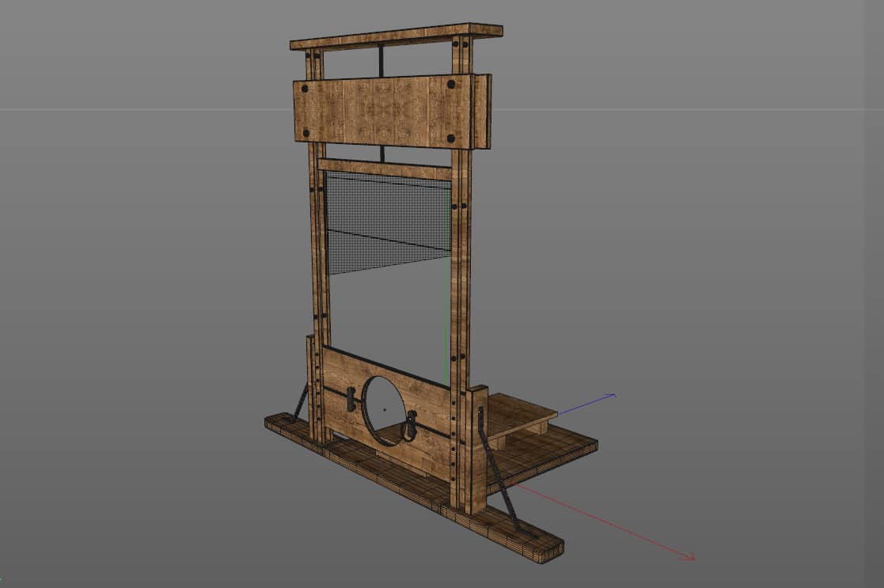Click the wooden bar above the mesh blade
This screenshot has height=588, width=884.
(385, 168)
